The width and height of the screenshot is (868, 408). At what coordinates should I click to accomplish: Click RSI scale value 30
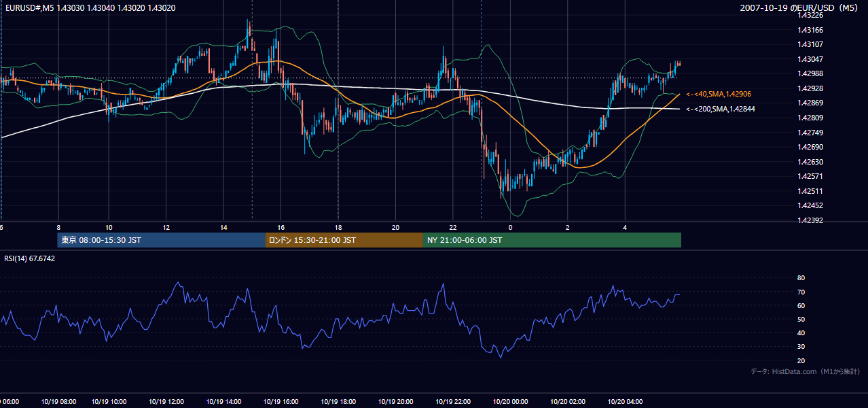tap(801, 347)
